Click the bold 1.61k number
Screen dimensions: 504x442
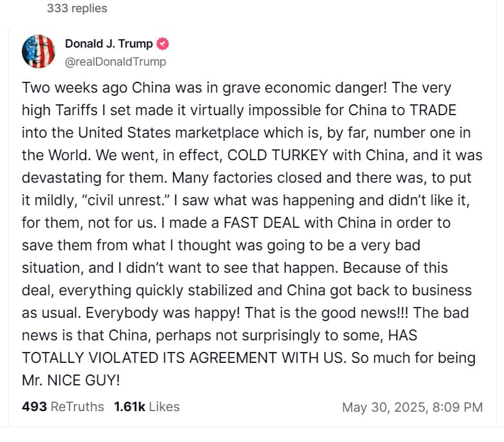pyautogui.click(x=130, y=407)
